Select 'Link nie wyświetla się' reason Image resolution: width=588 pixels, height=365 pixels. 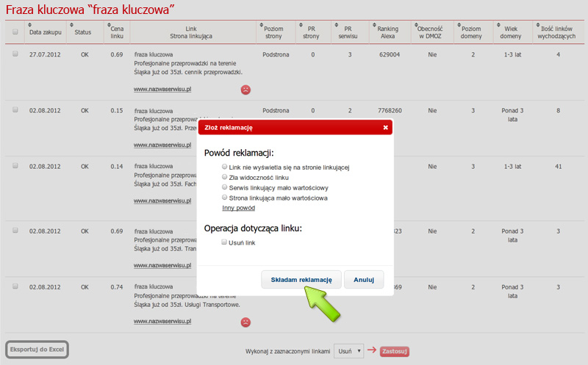[225, 167]
